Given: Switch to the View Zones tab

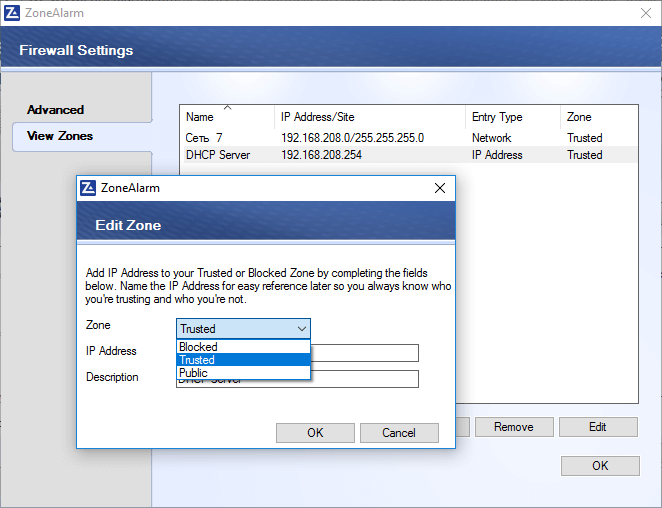Looking at the screenshot, I should point(60,136).
